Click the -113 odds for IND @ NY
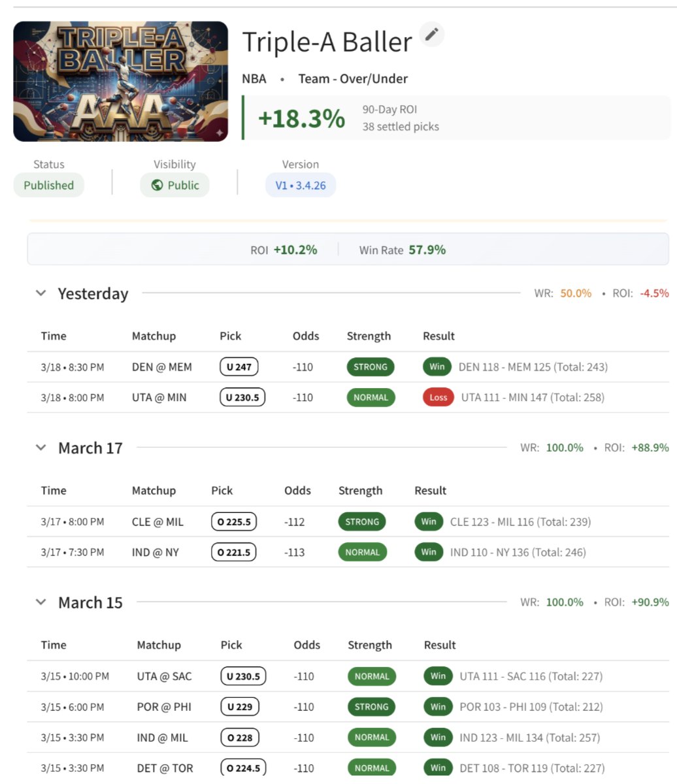Screen dimensions: 677x784 pyautogui.click(x=295, y=552)
